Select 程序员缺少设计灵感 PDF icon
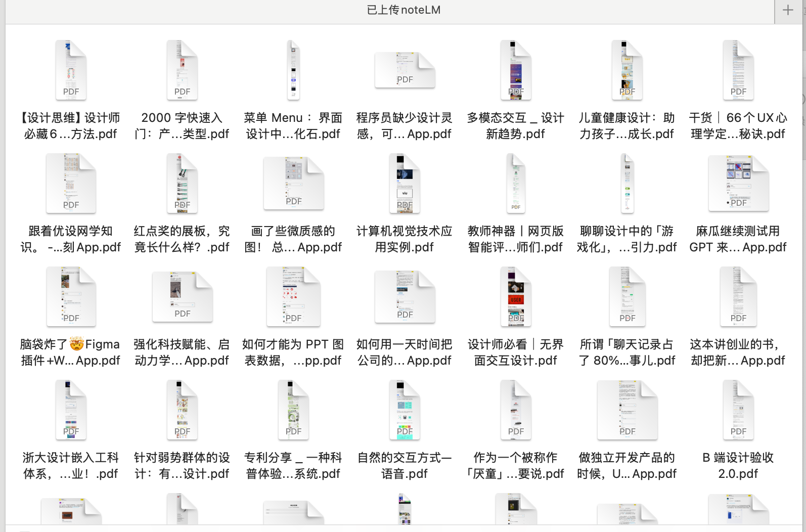806x532 pixels. pyautogui.click(x=405, y=70)
